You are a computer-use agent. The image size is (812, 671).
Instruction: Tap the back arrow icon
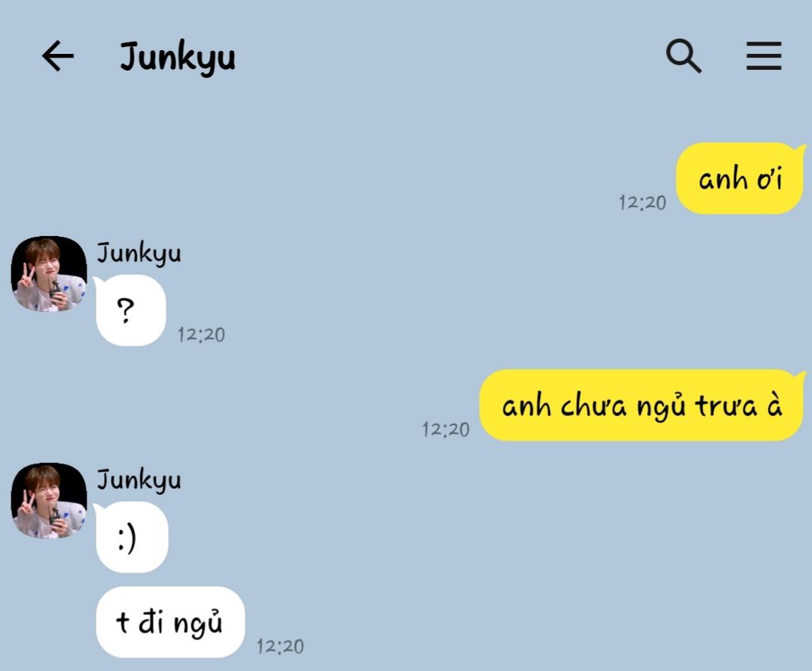pyautogui.click(x=58, y=56)
